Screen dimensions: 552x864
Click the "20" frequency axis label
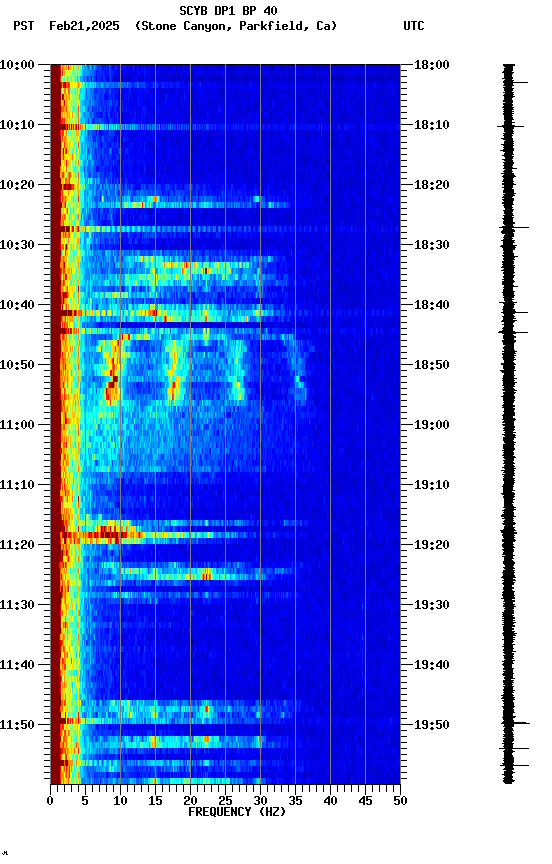pyautogui.click(x=190, y=801)
